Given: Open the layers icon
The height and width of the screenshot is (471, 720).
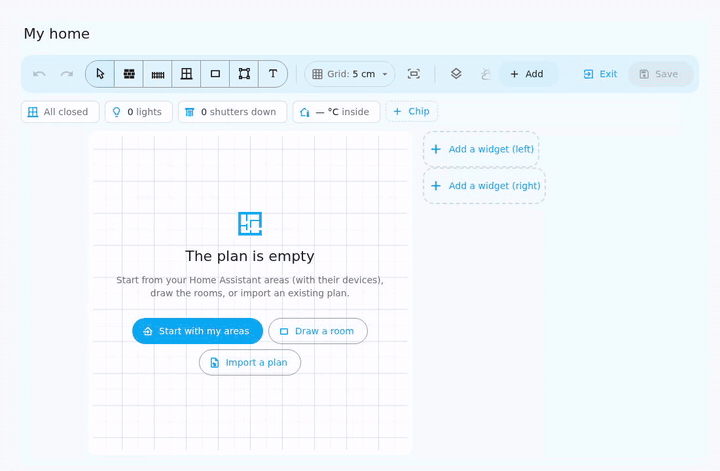Looking at the screenshot, I should pyautogui.click(x=456, y=74).
